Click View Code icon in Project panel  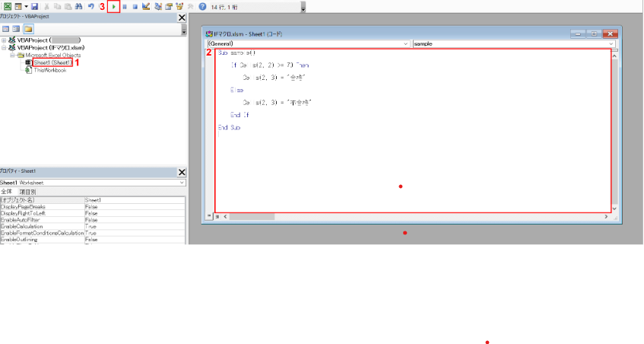(5, 28)
